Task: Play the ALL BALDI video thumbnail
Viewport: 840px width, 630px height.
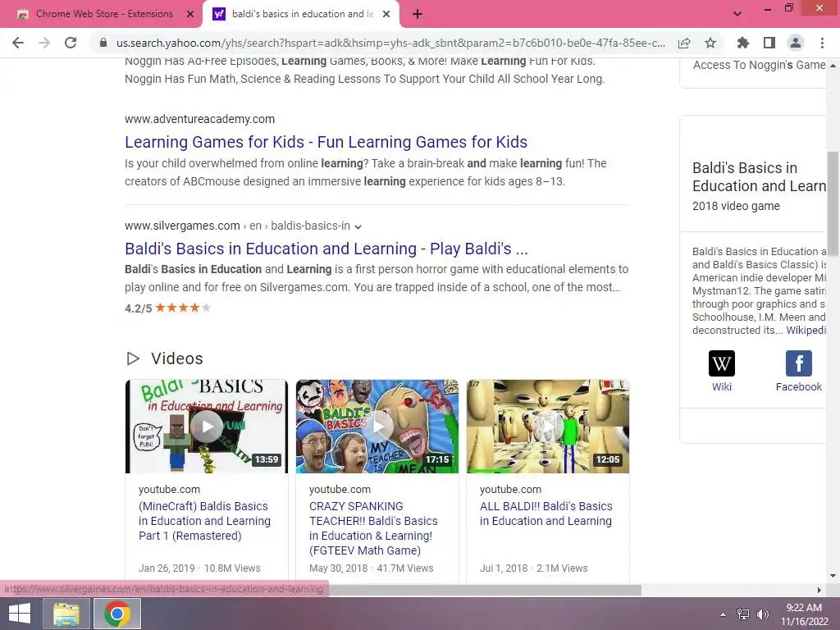Action: pyautogui.click(x=547, y=427)
